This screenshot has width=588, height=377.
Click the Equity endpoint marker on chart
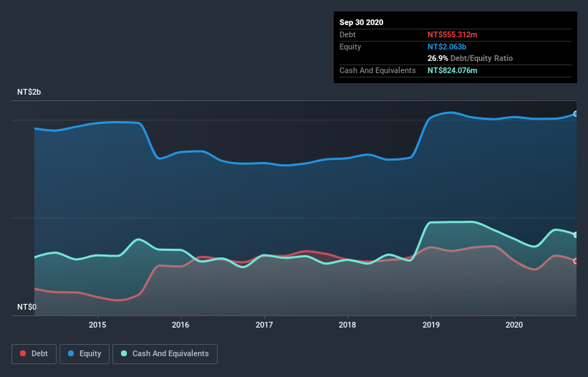(x=576, y=114)
